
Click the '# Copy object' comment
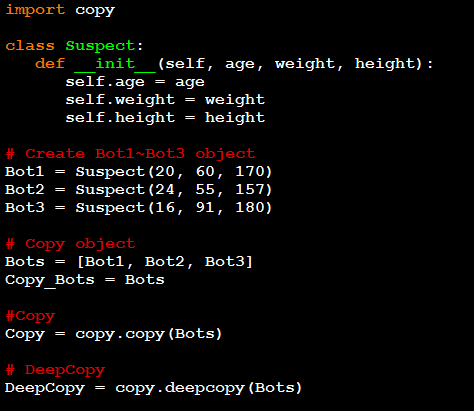(70, 244)
